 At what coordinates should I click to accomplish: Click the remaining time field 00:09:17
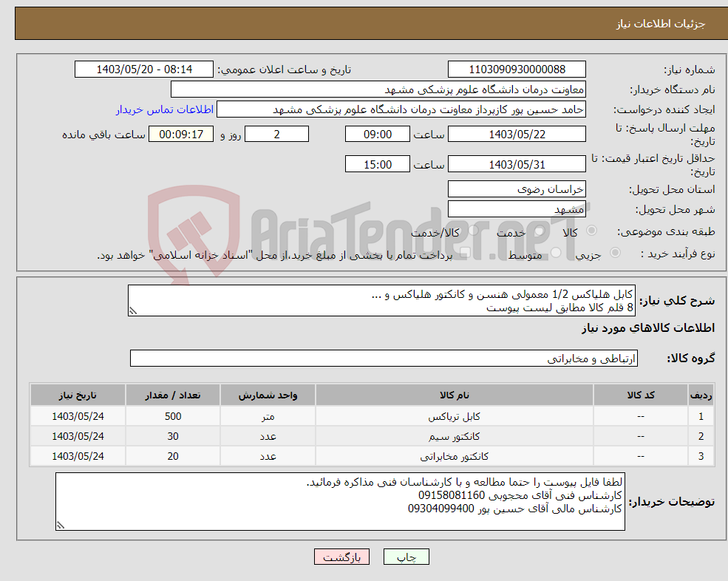[x=181, y=135]
